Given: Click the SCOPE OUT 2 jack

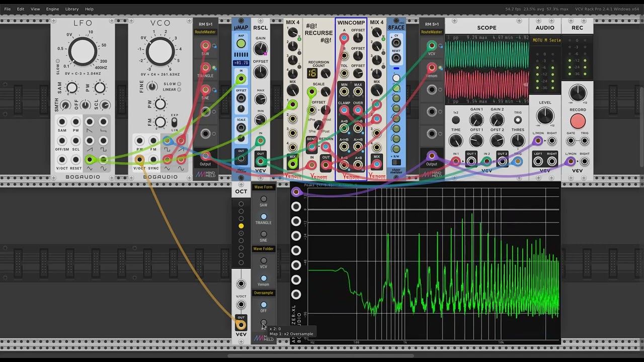Looking at the screenshot, I should pos(502,161).
